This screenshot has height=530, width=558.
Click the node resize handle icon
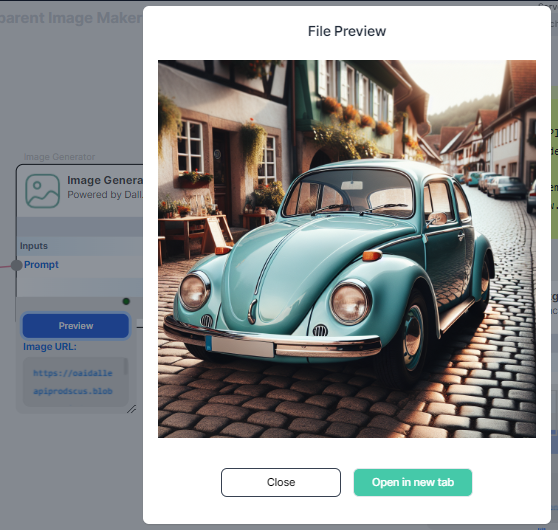coord(132,409)
